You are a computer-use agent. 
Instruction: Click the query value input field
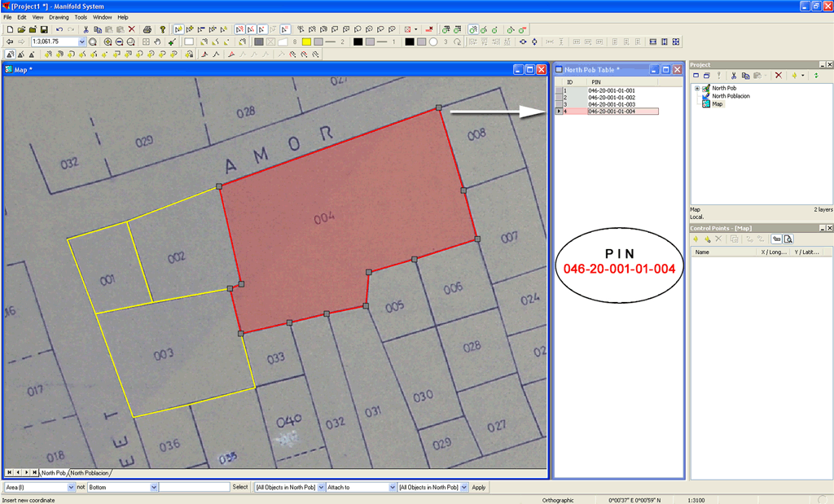tap(194, 488)
